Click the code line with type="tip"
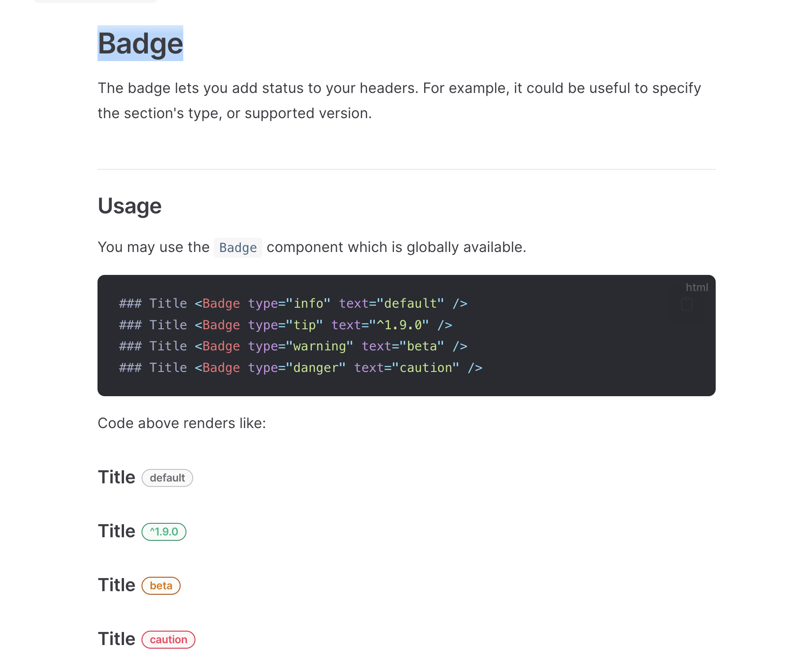The image size is (806, 672). (x=286, y=325)
